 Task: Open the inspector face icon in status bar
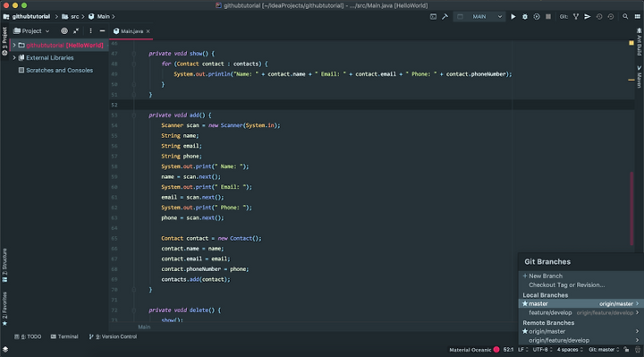point(638,350)
